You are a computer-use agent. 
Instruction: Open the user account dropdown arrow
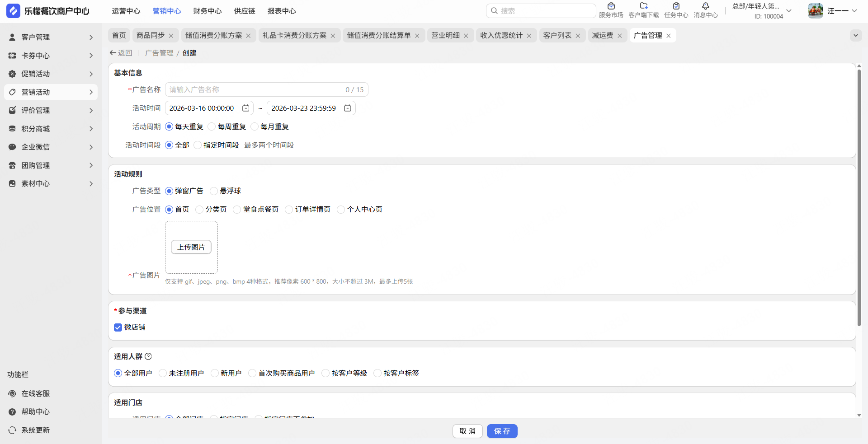(854, 11)
